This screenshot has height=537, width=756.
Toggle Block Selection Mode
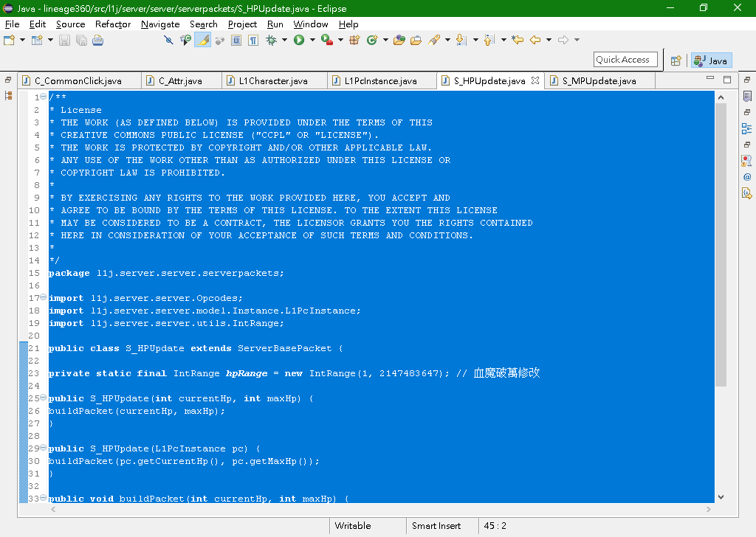tap(236, 41)
